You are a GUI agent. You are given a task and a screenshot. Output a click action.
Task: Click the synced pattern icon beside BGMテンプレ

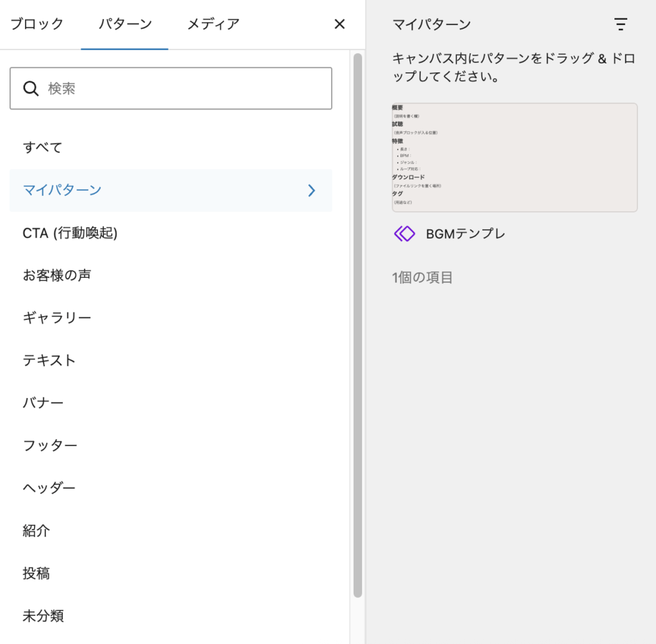pyautogui.click(x=404, y=234)
